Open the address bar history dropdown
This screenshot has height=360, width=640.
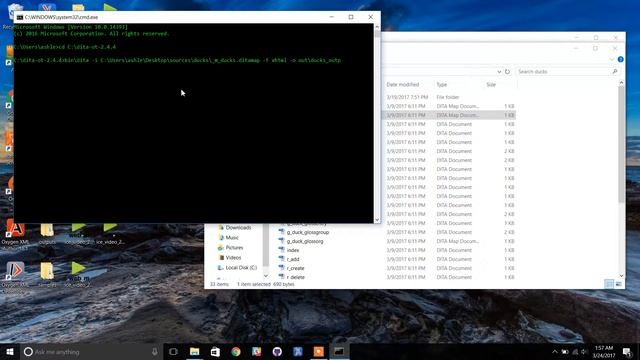(499, 71)
